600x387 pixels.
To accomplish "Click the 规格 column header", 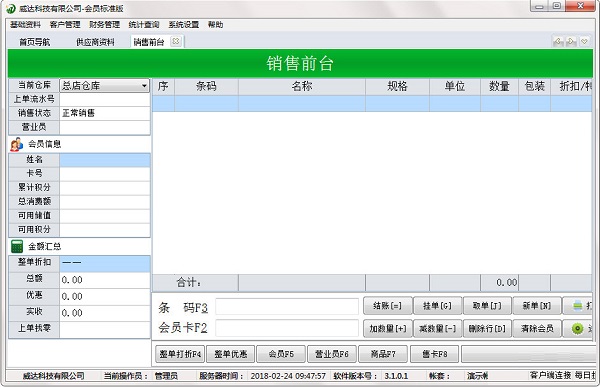I will pyautogui.click(x=398, y=87).
